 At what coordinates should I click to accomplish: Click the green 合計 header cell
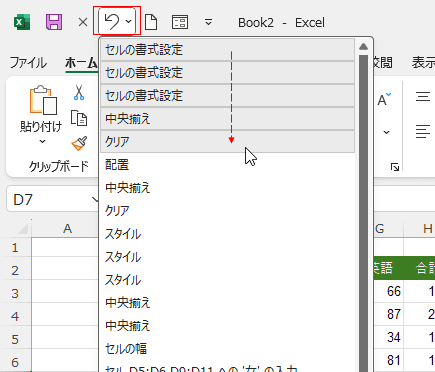tap(420, 268)
